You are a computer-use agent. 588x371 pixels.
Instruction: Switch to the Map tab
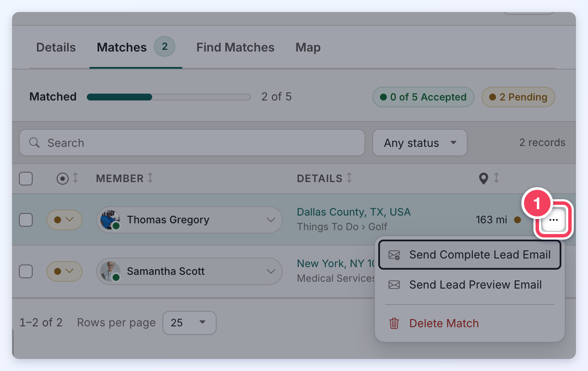click(x=308, y=48)
